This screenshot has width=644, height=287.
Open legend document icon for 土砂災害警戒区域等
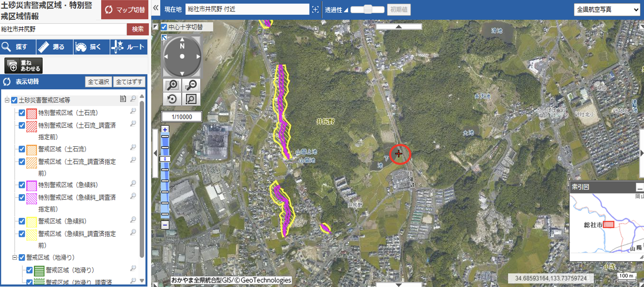(123, 99)
